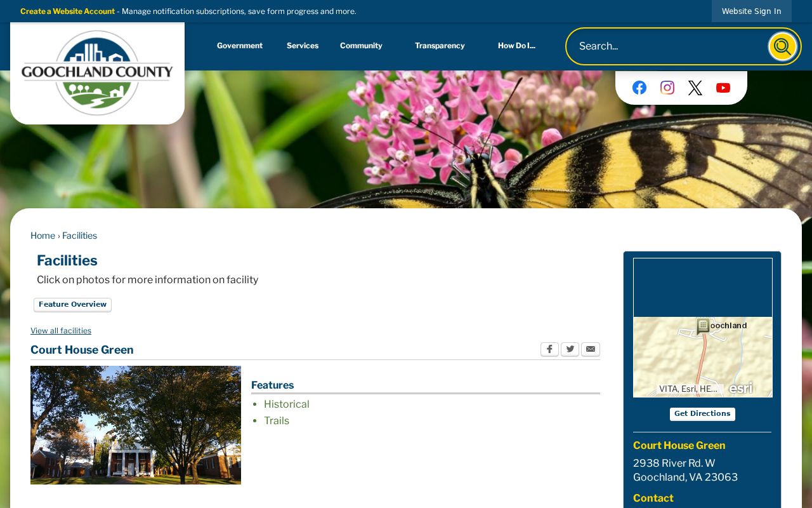Click View all facilities link

click(61, 331)
